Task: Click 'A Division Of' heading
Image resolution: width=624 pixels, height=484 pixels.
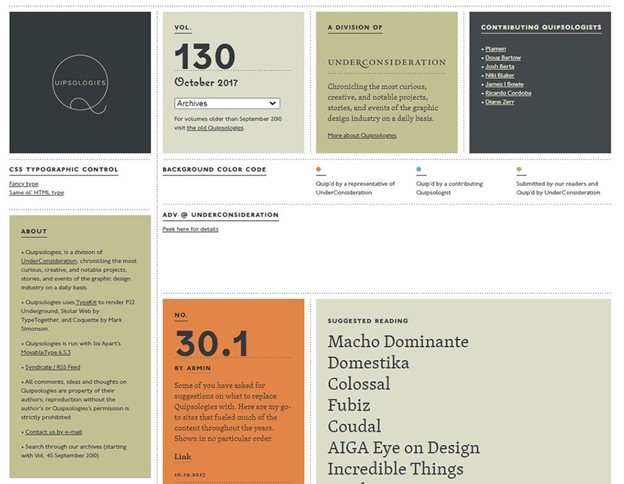Action: (x=355, y=27)
